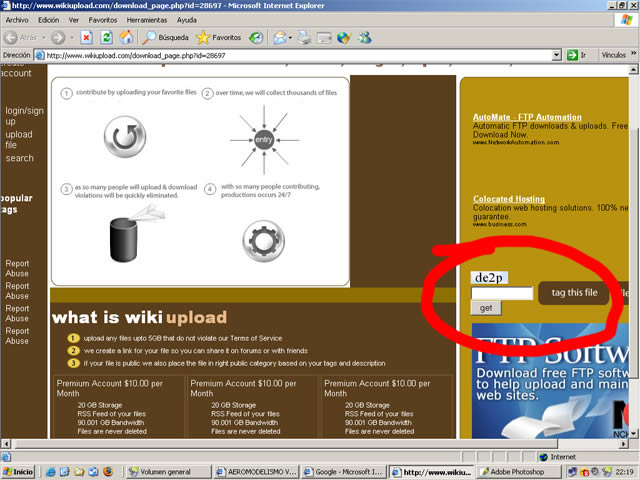
Task: Open the Favoritos menu in the menu bar
Action: coord(102,19)
